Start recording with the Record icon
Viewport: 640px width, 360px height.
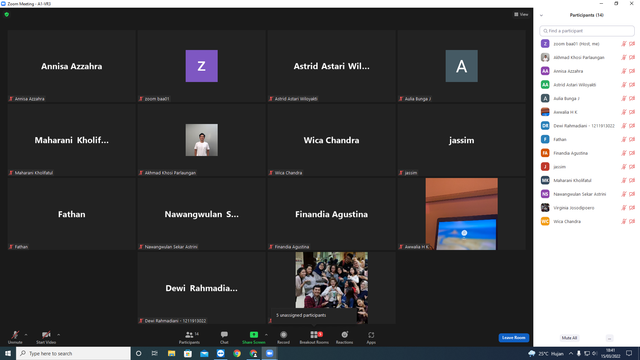pos(283,335)
